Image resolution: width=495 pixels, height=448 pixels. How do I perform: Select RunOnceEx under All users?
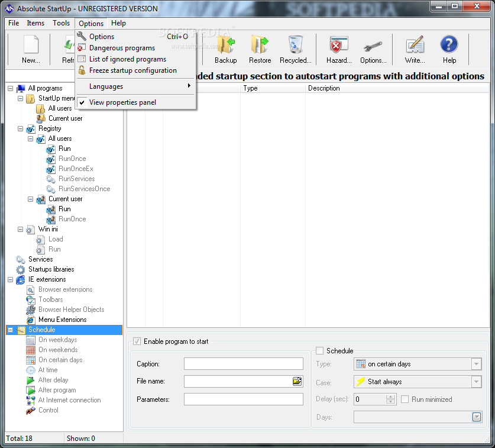pos(76,169)
